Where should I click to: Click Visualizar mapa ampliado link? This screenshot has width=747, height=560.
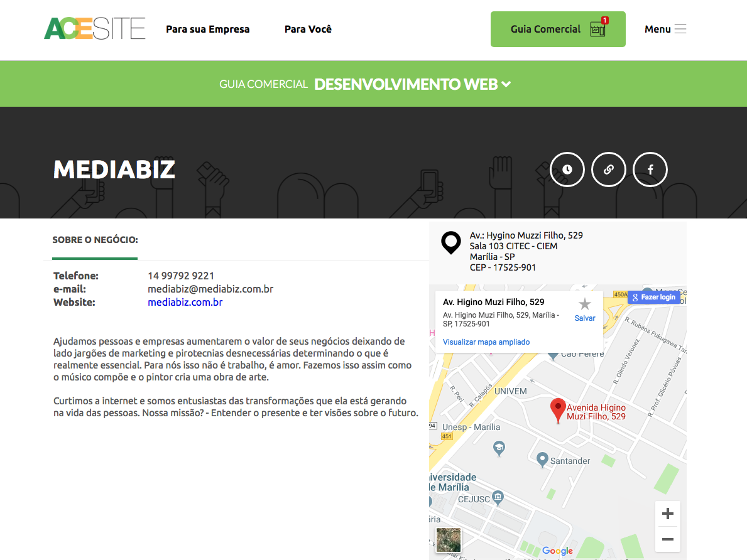486,342
